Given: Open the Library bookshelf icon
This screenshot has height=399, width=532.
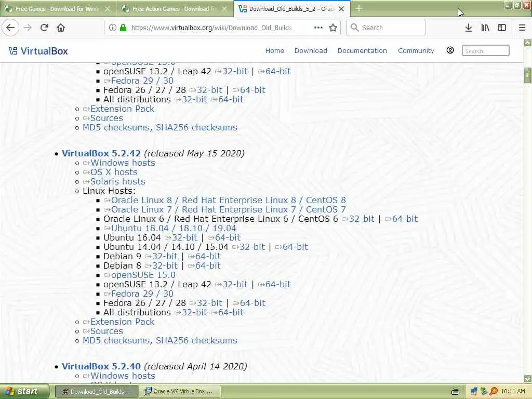Looking at the screenshot, I should [x=485, y=28].
